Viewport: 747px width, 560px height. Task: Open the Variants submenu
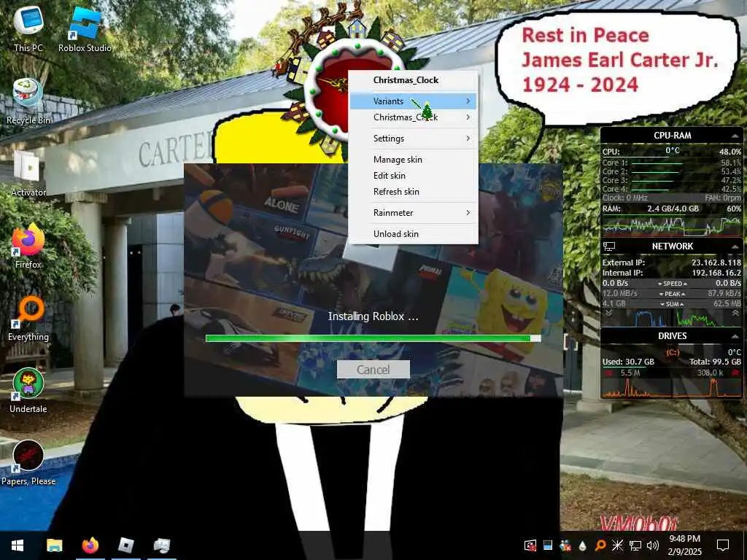414,101
